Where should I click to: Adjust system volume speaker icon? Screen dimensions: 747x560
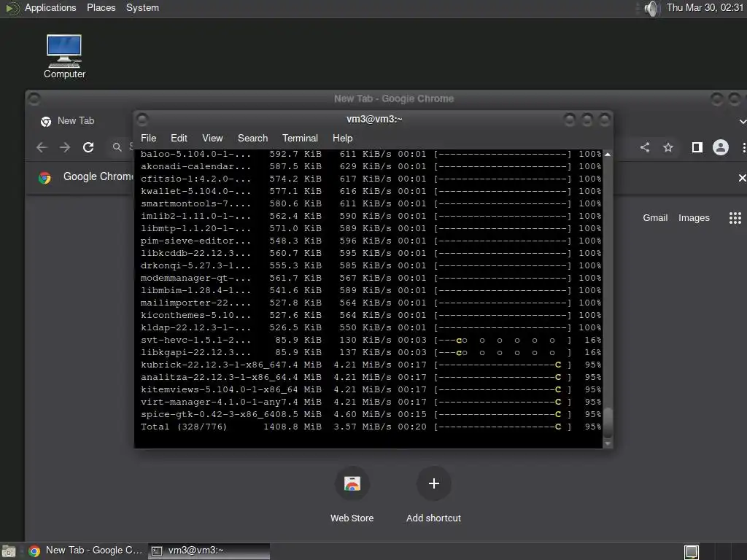click(x=651, y=8)
